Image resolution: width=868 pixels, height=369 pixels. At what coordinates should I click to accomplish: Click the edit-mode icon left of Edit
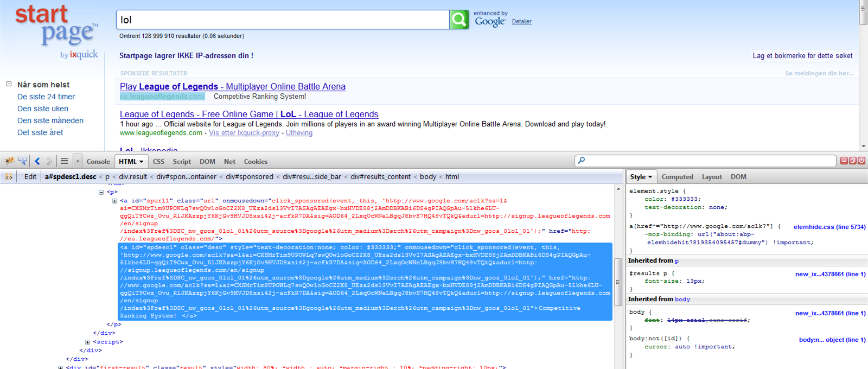9,177
